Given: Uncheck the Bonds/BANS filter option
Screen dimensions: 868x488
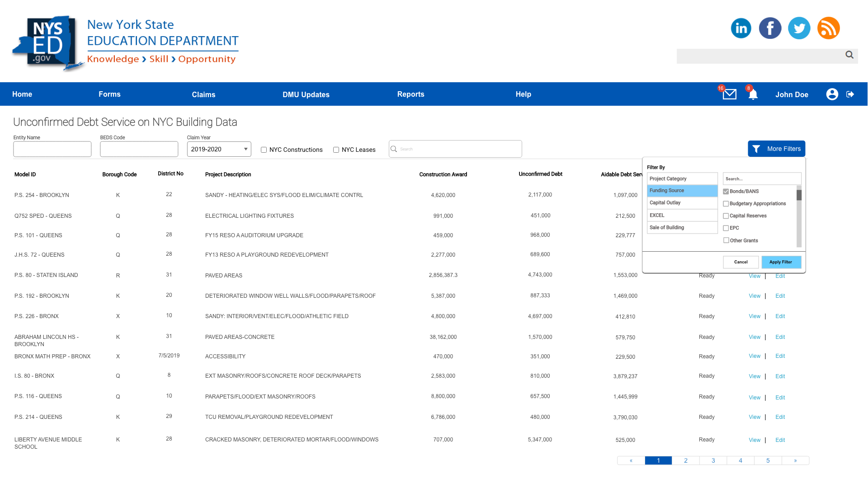Looking at the screenshot, I should tap(726, 192).
